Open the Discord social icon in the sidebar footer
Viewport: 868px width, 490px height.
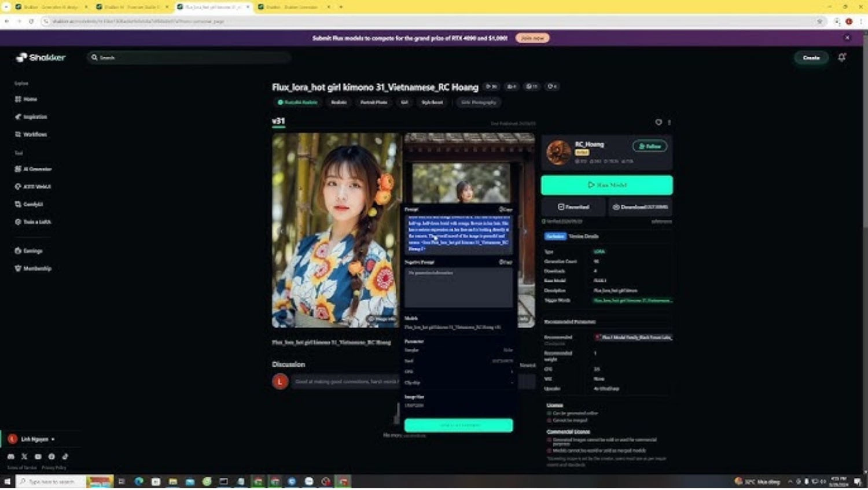coord(11,457)
